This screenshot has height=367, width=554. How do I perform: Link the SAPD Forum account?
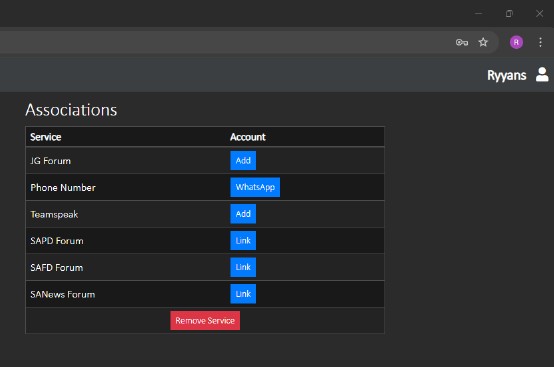tap(243, 241)
